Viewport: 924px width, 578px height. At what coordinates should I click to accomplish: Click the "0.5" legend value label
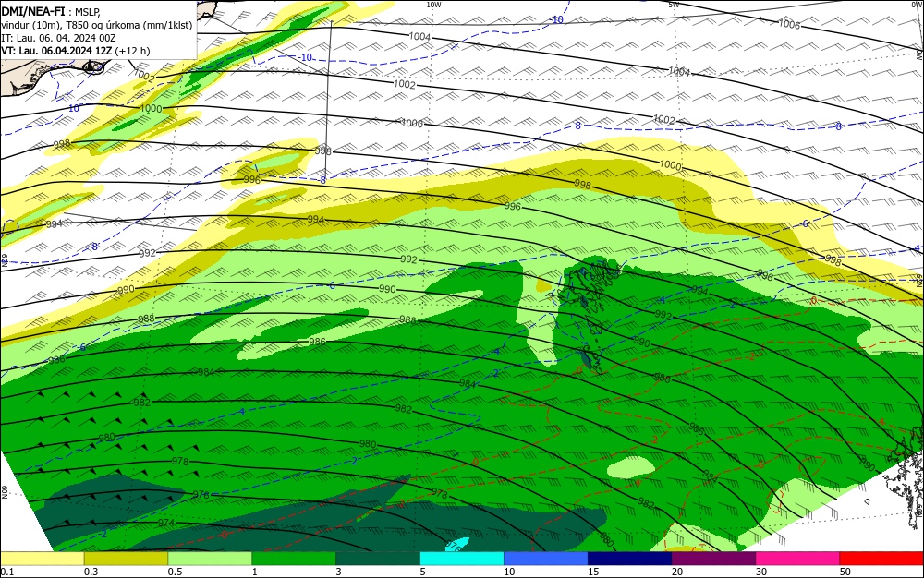175,572
